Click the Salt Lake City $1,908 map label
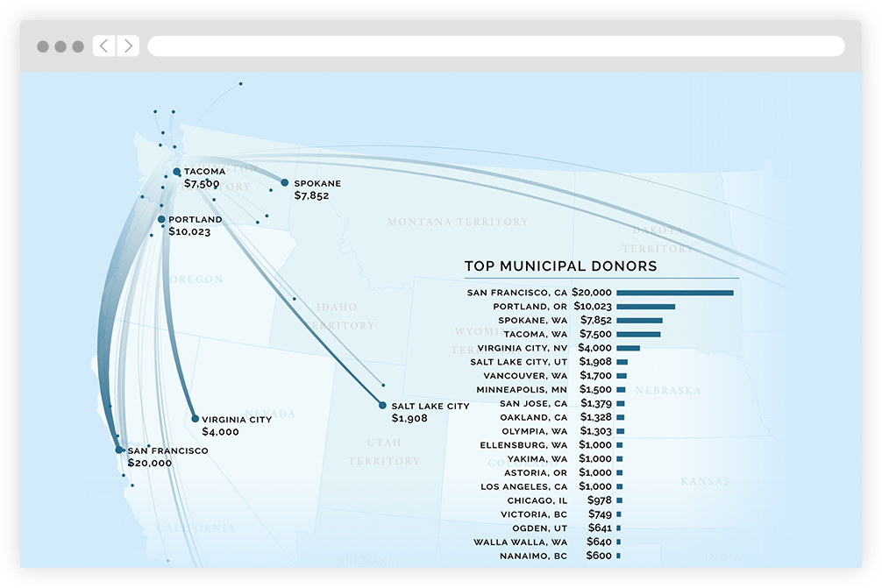 pyautogui.click(x=430, y=412)
